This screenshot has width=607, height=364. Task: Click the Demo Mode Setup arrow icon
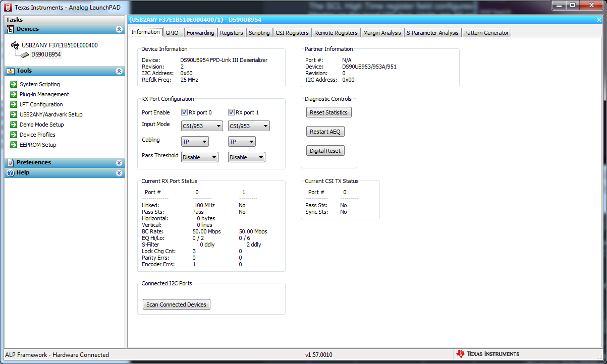(x=14, y=125)
